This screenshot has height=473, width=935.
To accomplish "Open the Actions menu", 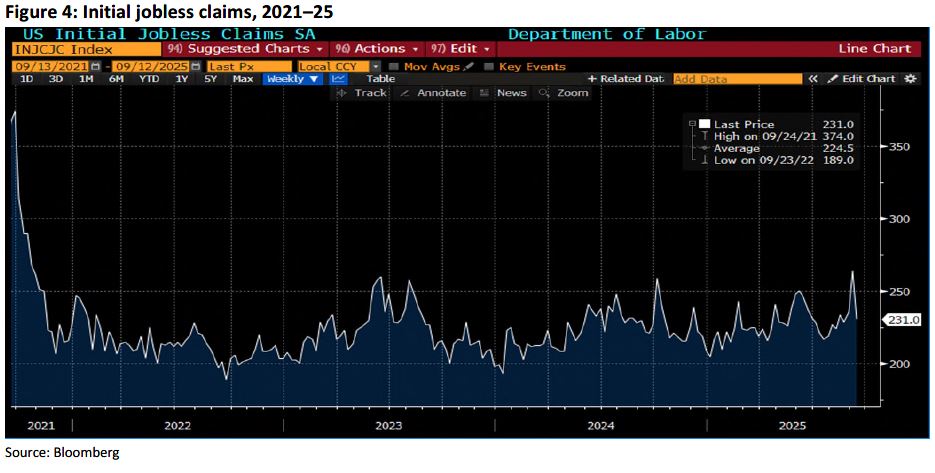I will pos(376,48).
